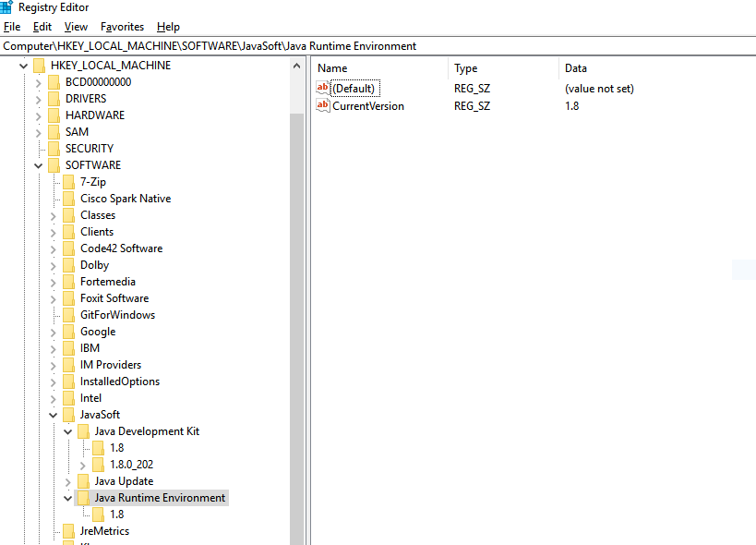Expand the DRIVERS key
The height and width of the screenshot is (545, 756).
coord(39,100)
